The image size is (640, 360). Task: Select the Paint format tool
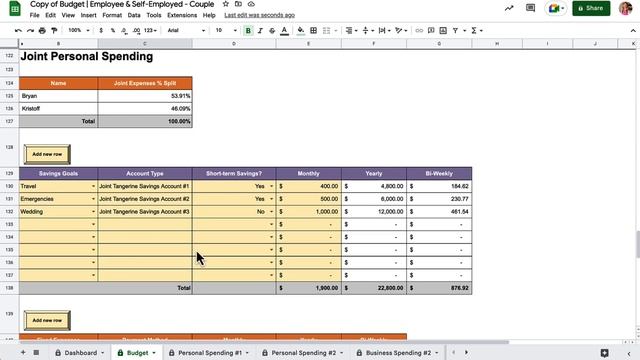(x=54, y=31)
